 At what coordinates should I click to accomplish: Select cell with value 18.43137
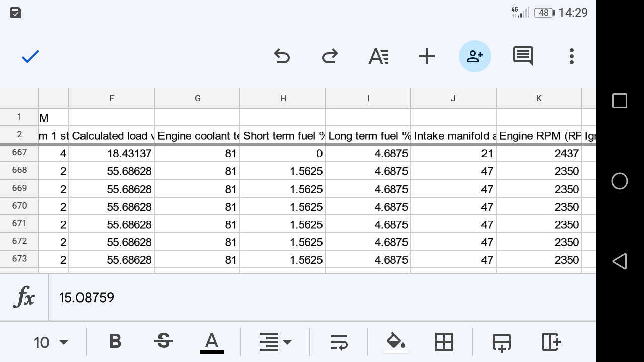coord(112,153)
